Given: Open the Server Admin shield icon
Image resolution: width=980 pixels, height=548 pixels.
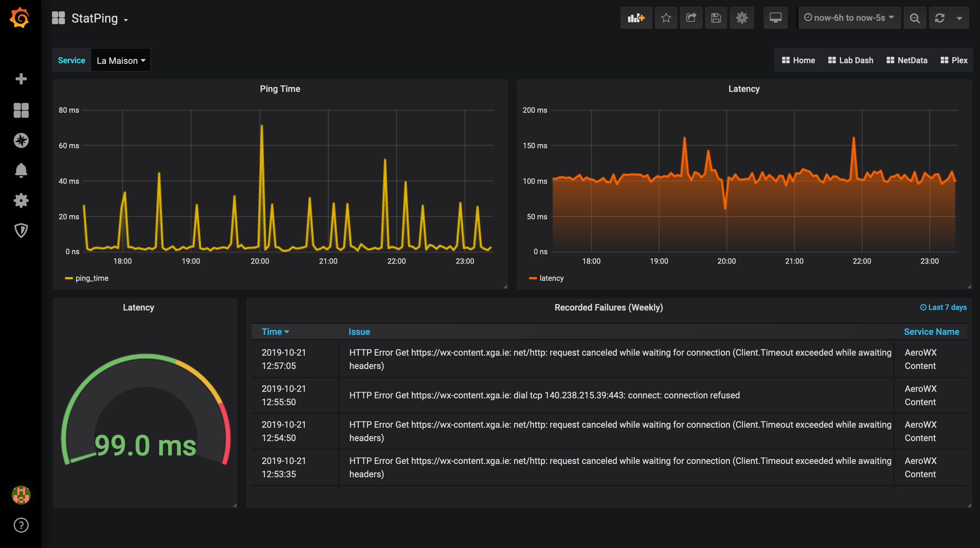Looking at the screenshot, I should 21,231.
